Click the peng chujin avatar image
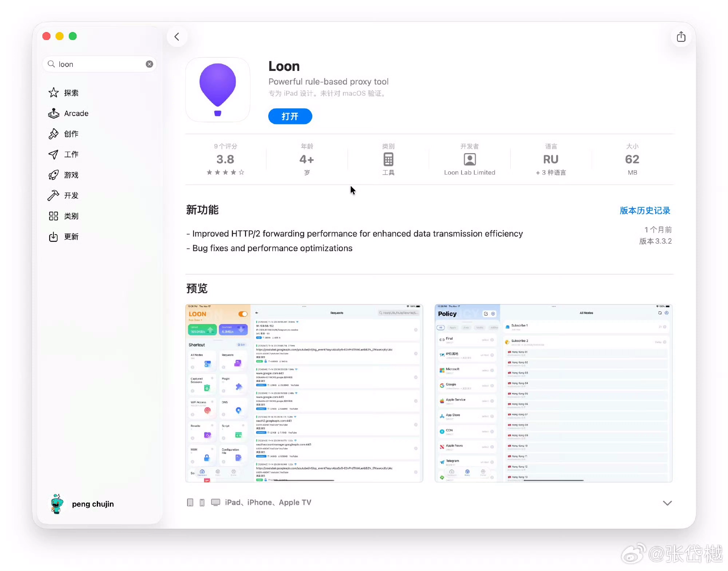The image size is (728, 571). (57, 504)
